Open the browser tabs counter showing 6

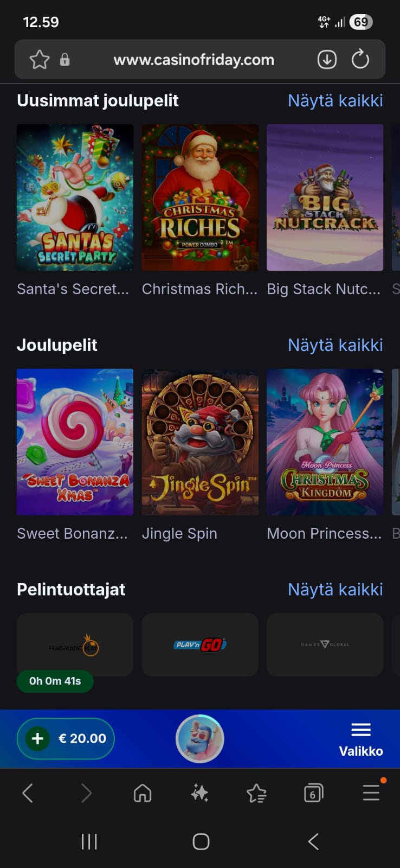click(x=313, y=794)
